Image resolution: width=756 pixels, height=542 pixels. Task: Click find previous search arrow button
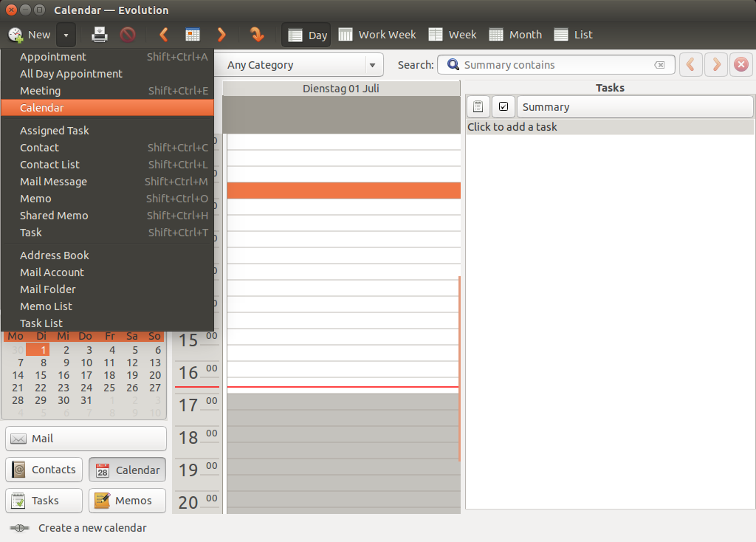(x=691, y=65)
